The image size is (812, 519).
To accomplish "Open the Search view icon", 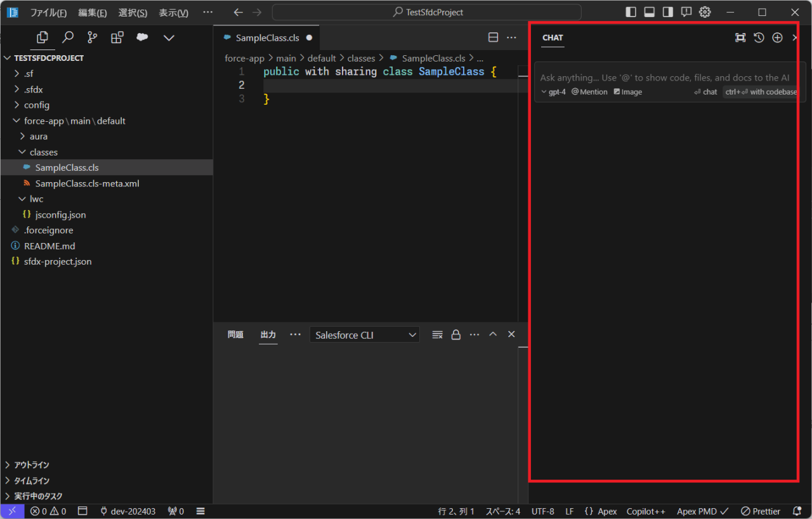I will 68,37.
